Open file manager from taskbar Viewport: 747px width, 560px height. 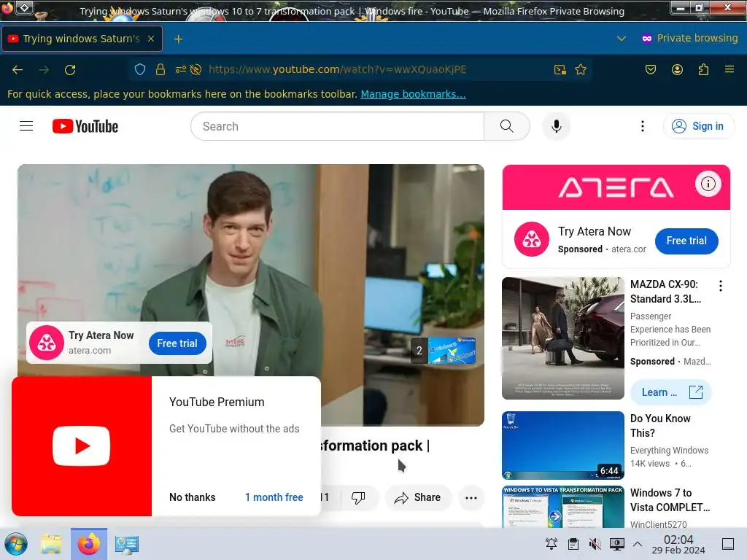click(x=51, y=544)
